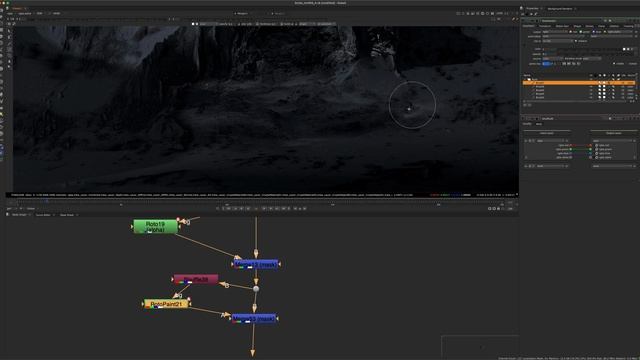Viewport: 640px width, 360px height.
Task: Open the Stroke tab of RotoPaint properties
Action: point(589,26)
